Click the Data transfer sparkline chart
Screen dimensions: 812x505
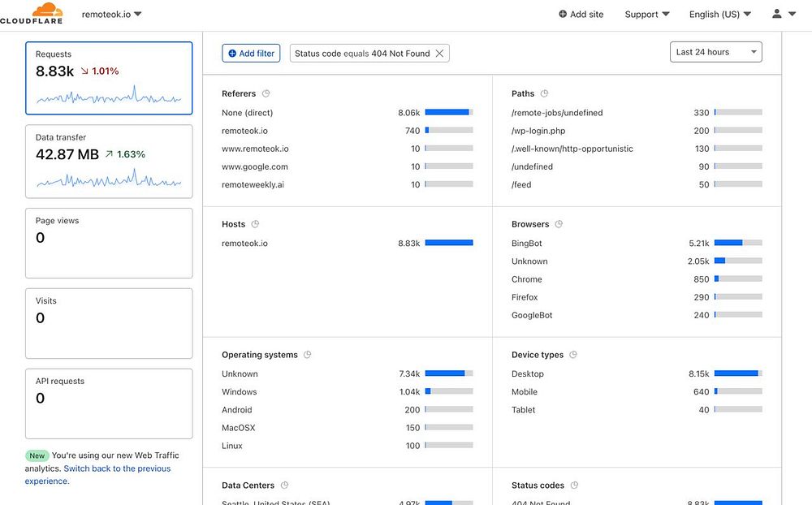tap(109, 178)
